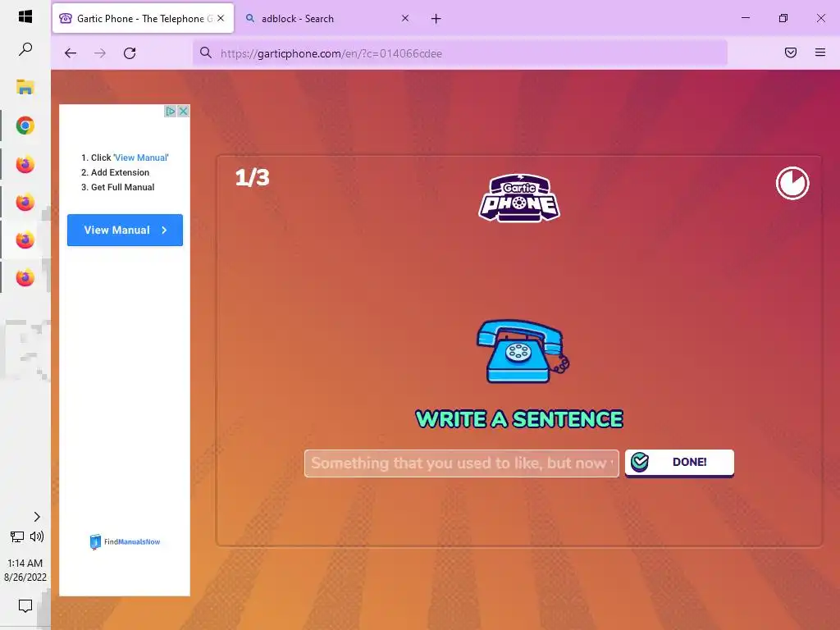Open a new browser tab
The width and height of the screenshot is (840, 630).
tap(436, 19)
